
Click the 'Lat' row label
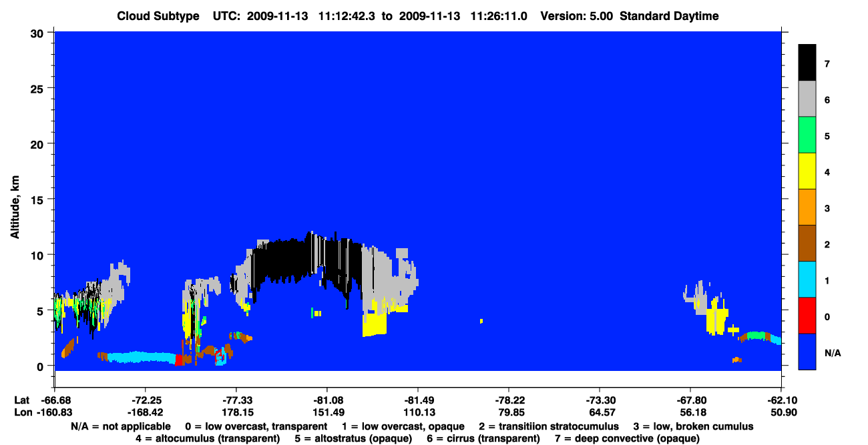21,400
